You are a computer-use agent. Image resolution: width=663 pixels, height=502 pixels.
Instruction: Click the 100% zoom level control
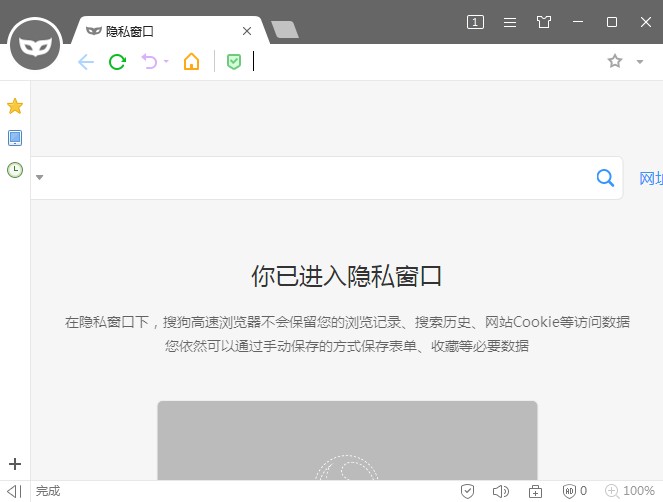[x=630, y=491]
